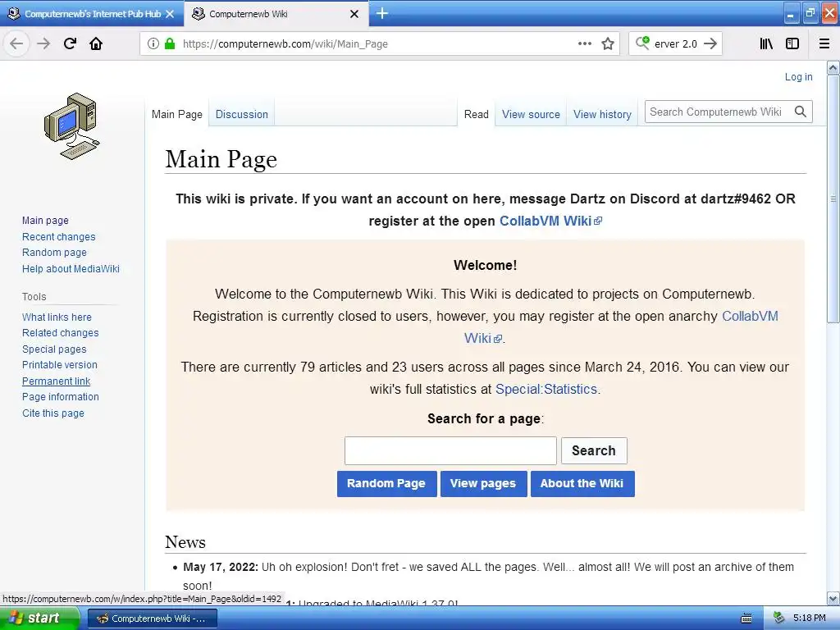Open Permanent link in Tools
Screen dimensions: 840x630
click(x=57, y=381)
